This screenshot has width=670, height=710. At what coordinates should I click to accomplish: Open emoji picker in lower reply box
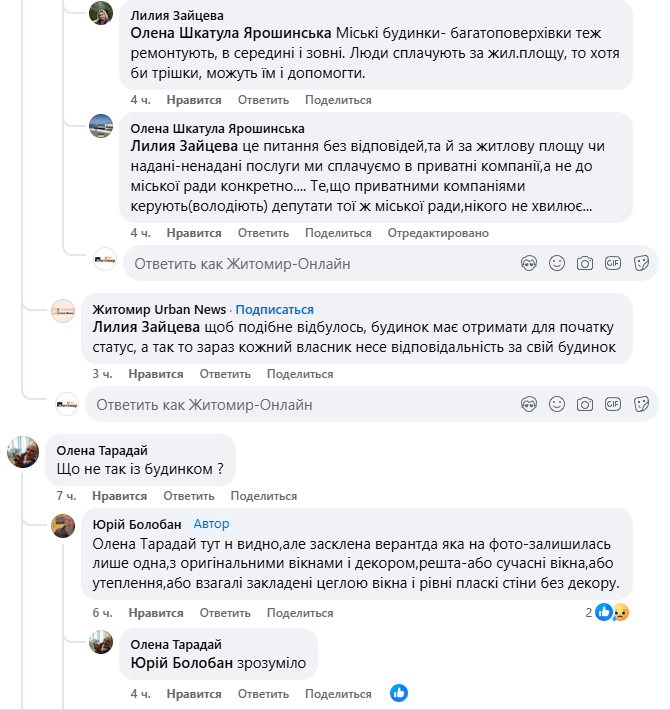click(x=557, y=404)
